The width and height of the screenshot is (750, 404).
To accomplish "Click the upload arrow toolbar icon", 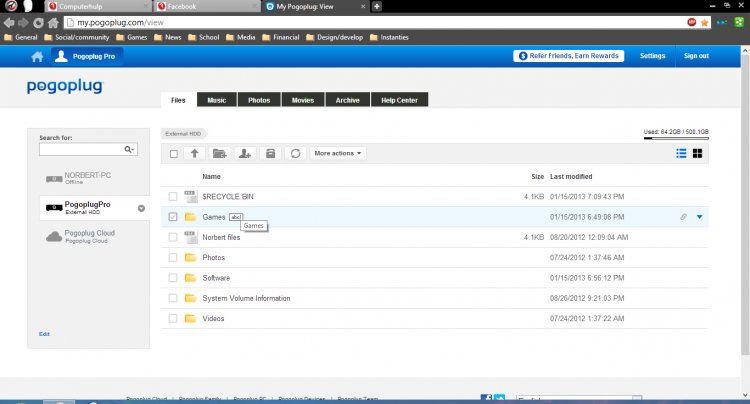I will coord(194,153).
